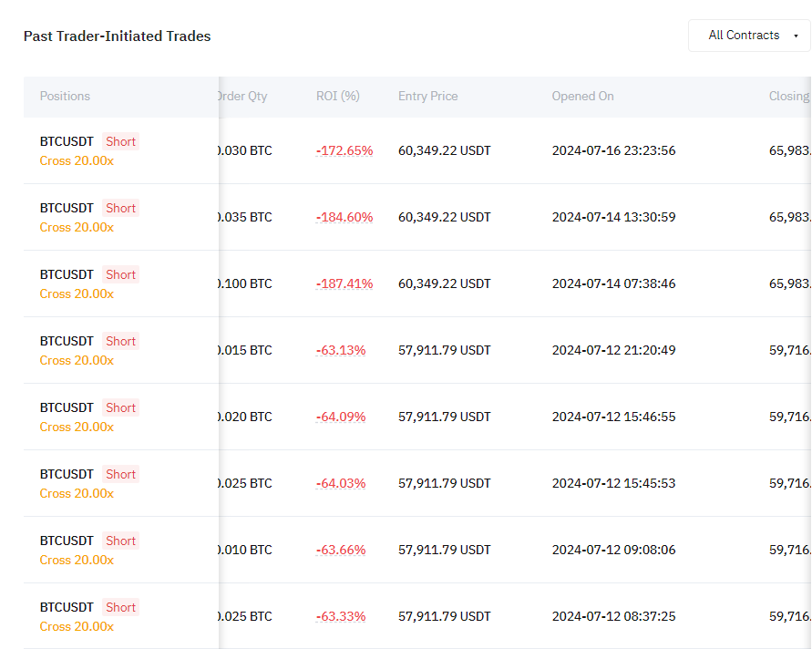Click the Short tag in the -64.09% row
The width and height of the screenshot is (812, 649).
[x=120, y=407]
